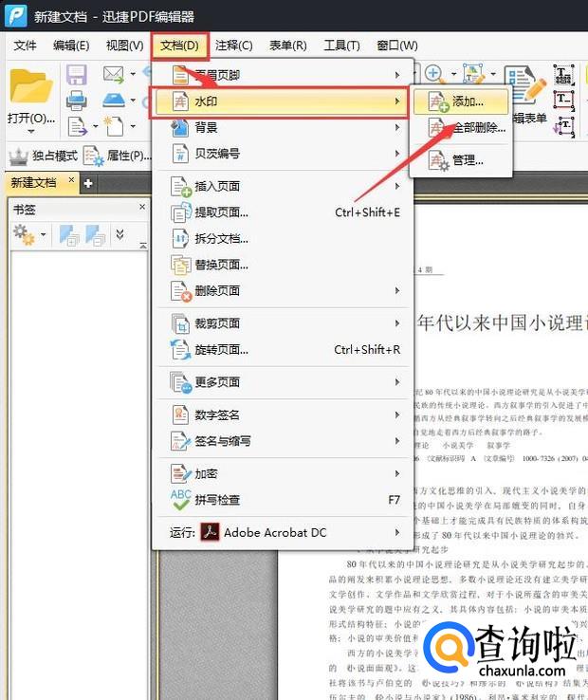Expand the scanner icon dropdown arrow
The height and width of the screenshot is (700, 588).
point(133,100)
